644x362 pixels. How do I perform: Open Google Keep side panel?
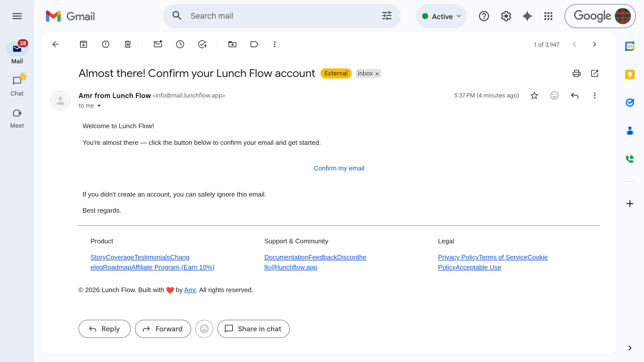[630, 74]
